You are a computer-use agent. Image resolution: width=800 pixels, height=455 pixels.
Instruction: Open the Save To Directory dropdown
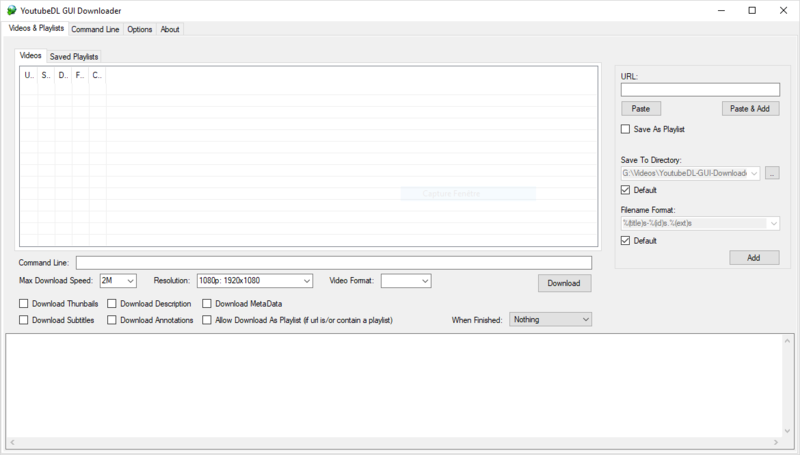[754, 173]
